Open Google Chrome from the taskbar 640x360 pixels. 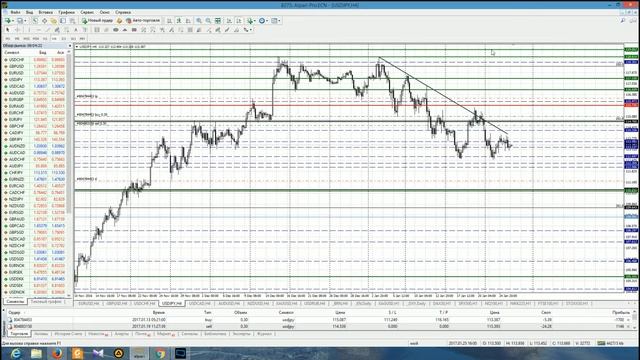(x=160, y=353)
